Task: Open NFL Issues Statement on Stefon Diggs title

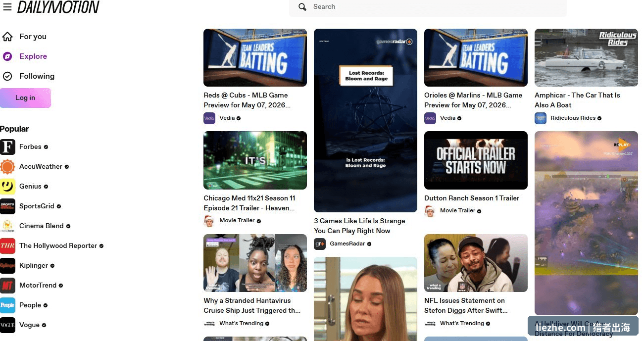Action: tap(466, 305)
